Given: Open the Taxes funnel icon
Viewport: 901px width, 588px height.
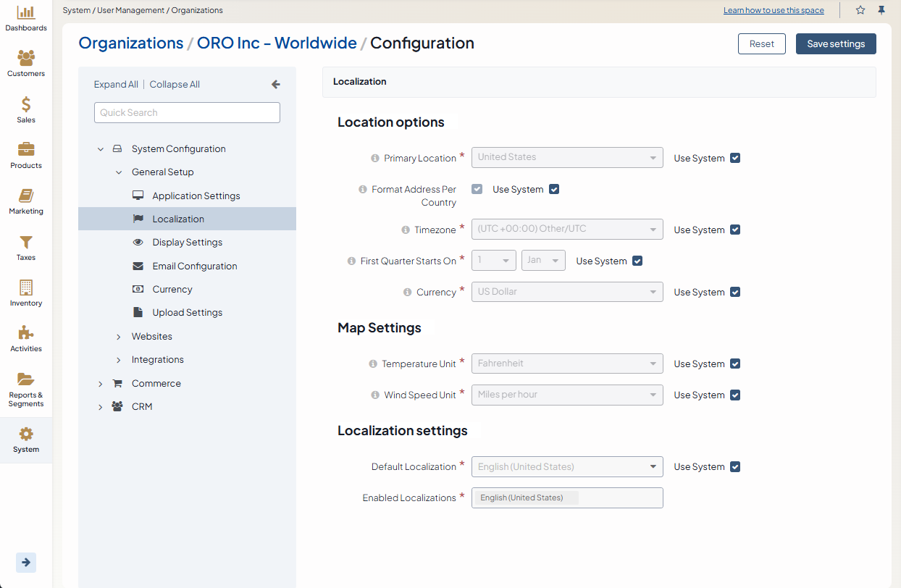Looking at the screenshot, I should [26, 243].
